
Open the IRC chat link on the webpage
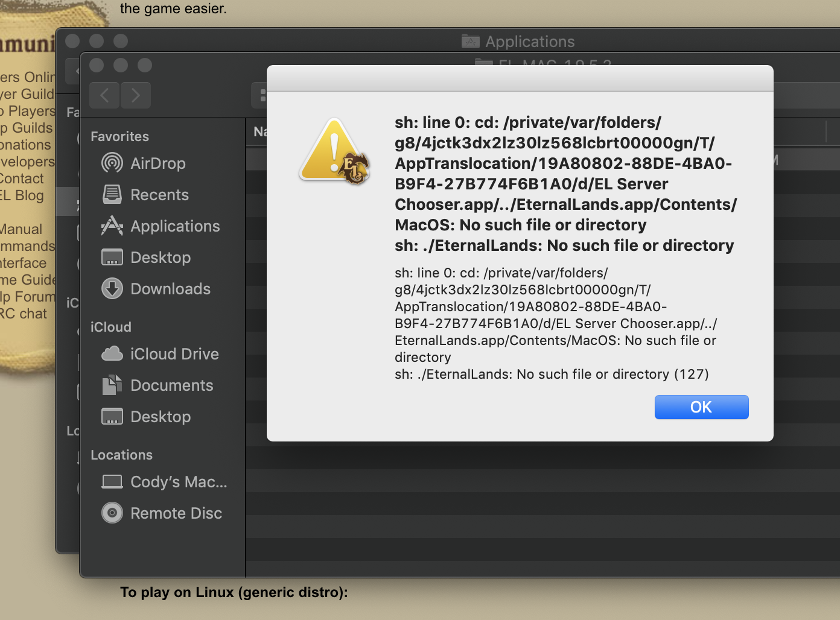24,314
